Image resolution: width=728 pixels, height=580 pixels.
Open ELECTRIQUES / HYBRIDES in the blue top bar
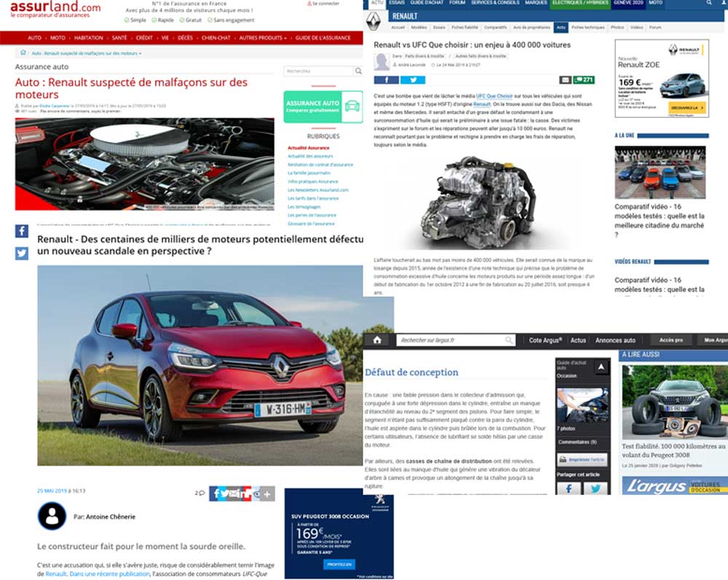[x=580, y=3]
